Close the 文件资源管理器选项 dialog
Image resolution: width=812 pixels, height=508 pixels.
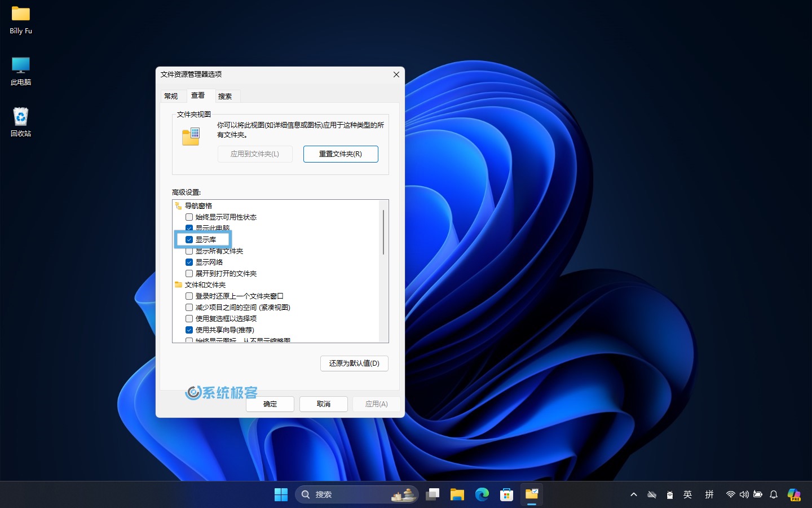(x=396, y=75)
